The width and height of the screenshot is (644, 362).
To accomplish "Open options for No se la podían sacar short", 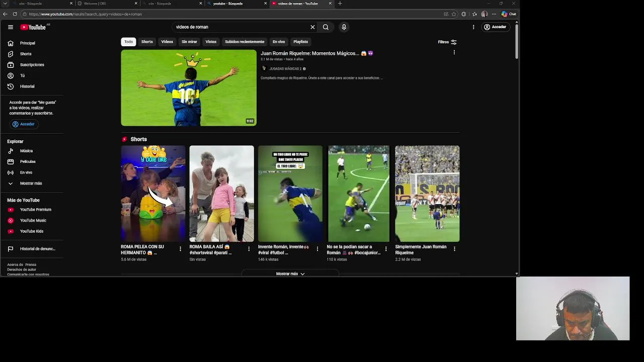I will pos(386,249).
